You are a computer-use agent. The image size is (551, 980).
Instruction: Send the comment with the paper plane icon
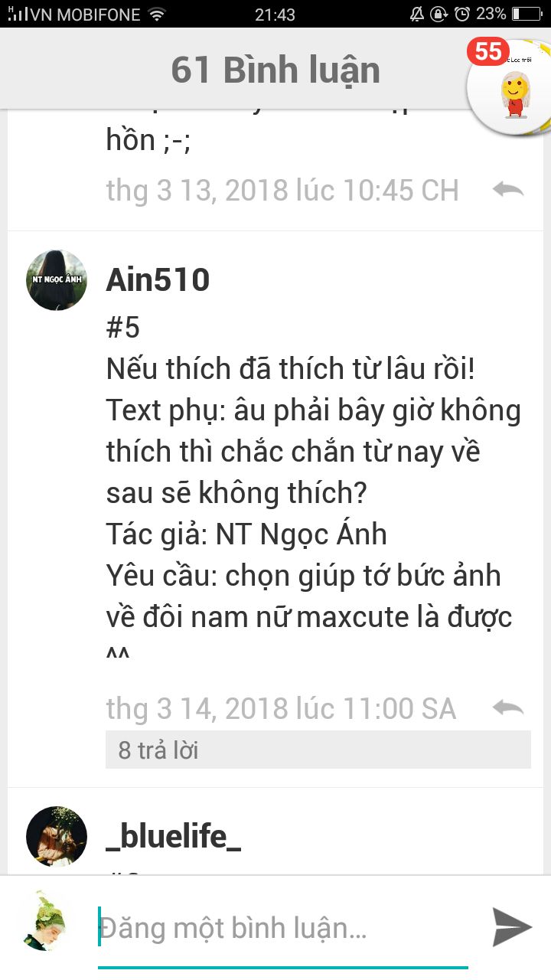[511, 927]
